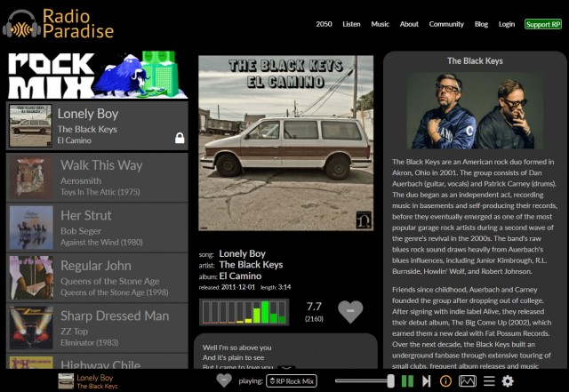Click The Black Keys band photo

[475, 111]
